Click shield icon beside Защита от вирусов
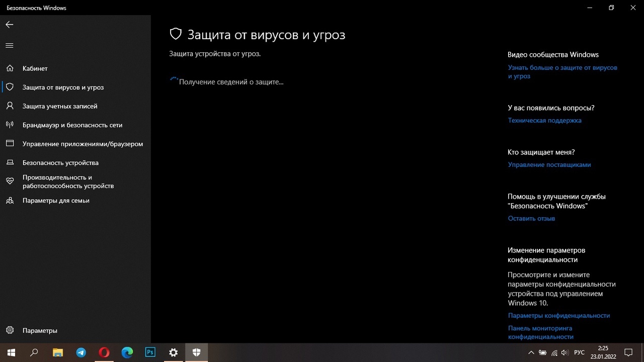Screen dimensions: 644x362 10,87
